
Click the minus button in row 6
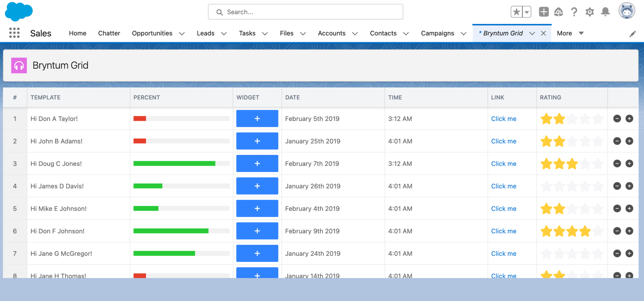617,231
